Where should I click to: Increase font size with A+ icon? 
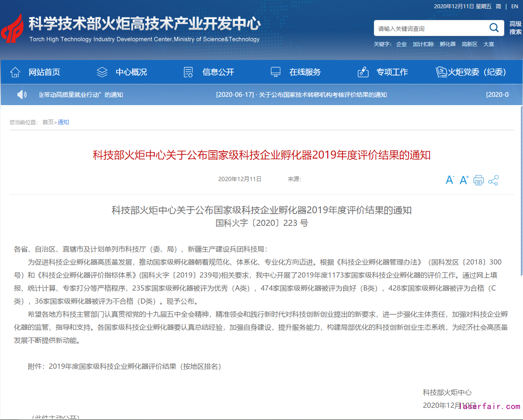tap(464, 180)
